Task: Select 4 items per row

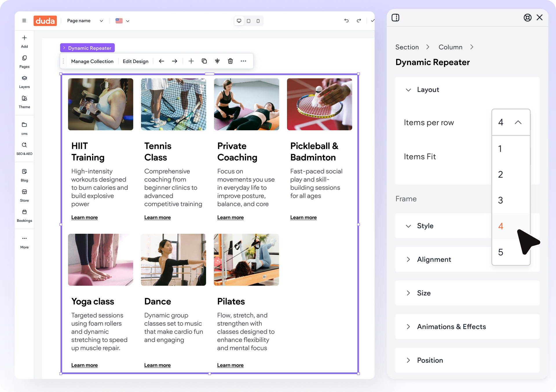Action: 511,226
